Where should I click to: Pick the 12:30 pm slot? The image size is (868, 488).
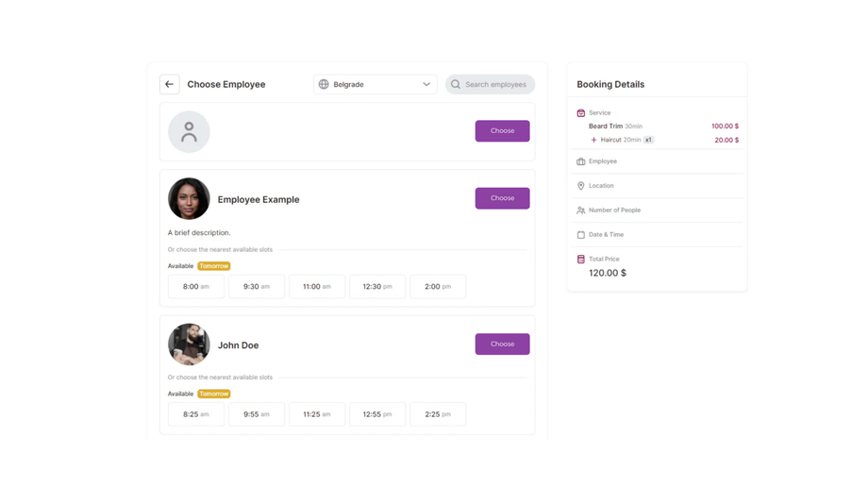(x=377, y=287)
